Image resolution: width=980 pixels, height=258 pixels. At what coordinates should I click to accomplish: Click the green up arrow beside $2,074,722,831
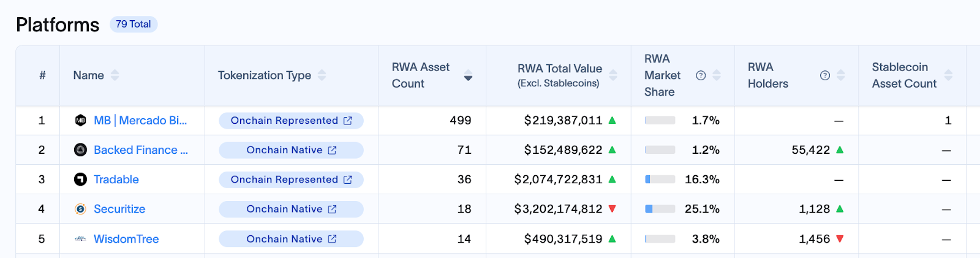(x=612, y=179)
